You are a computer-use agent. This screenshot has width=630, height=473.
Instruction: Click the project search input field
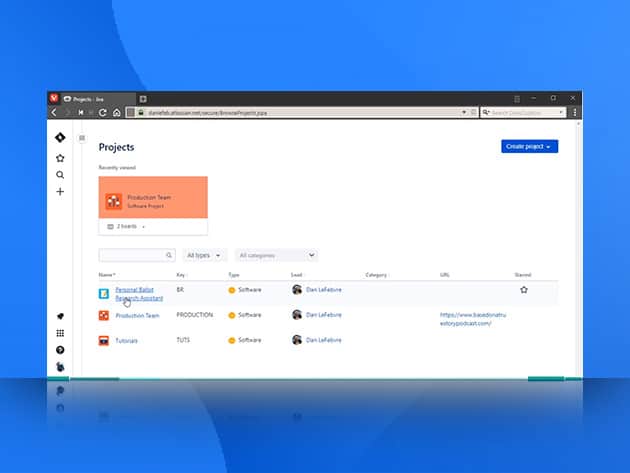click(132, 256)
